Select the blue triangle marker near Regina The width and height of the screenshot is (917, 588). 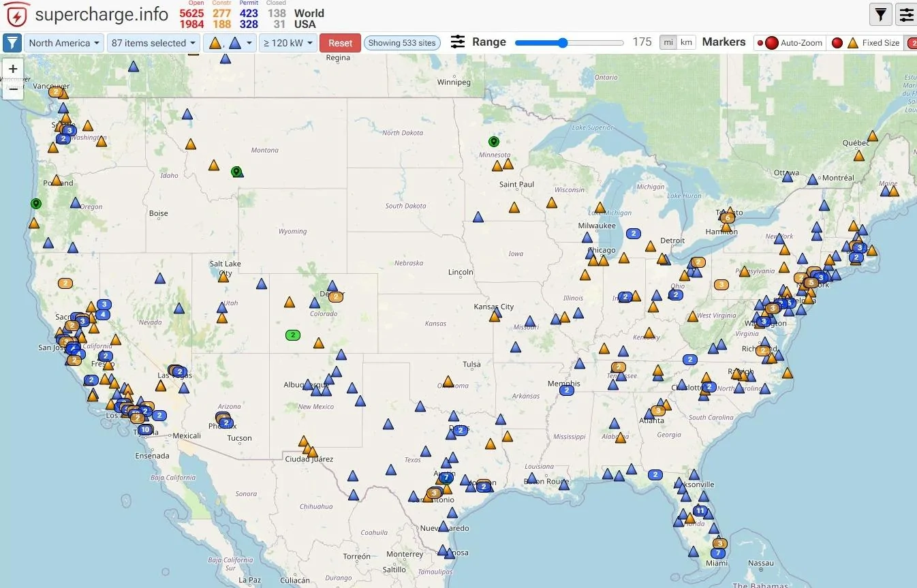coord(226,59)
